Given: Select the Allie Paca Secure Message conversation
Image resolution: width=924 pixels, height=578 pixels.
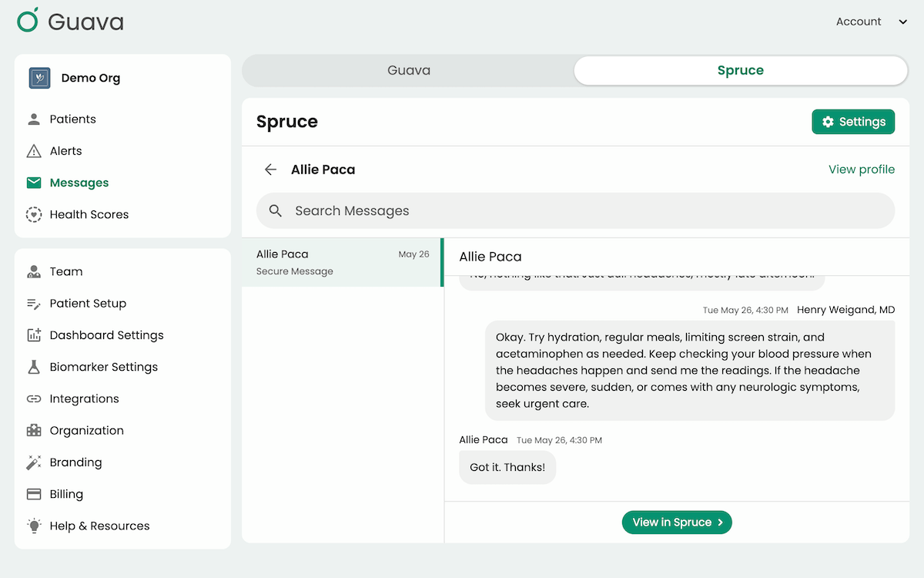Looking at the screenshot, I should (343, 262).
